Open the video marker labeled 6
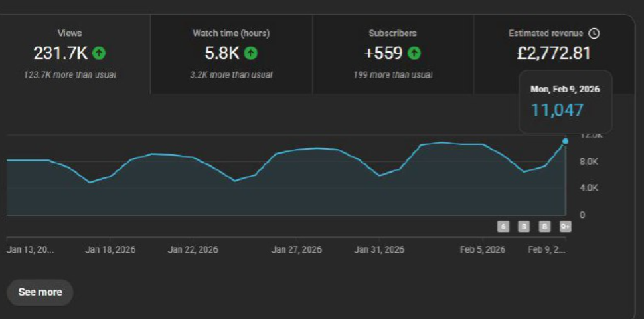This screenshot has height=319, width=644. tap(504, 227)
